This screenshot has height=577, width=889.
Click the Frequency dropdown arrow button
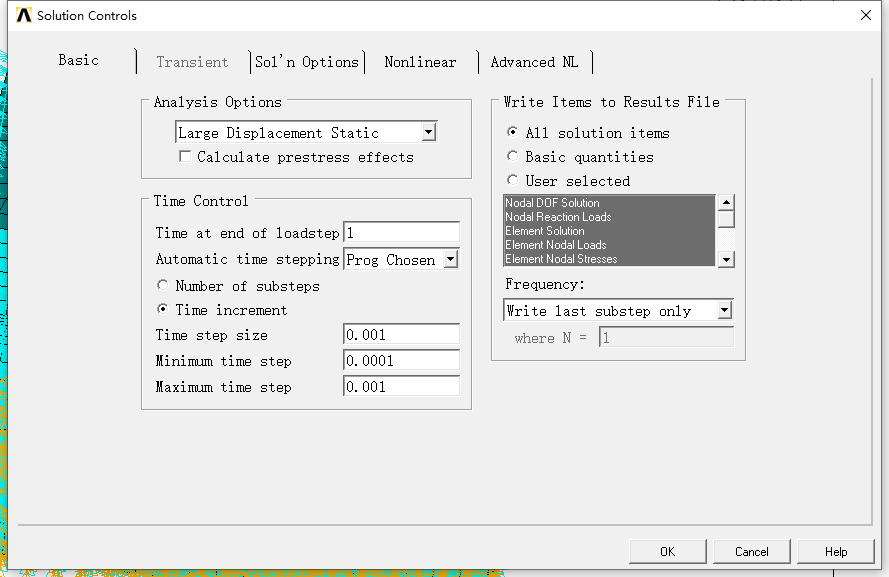[x=725, y=311]
